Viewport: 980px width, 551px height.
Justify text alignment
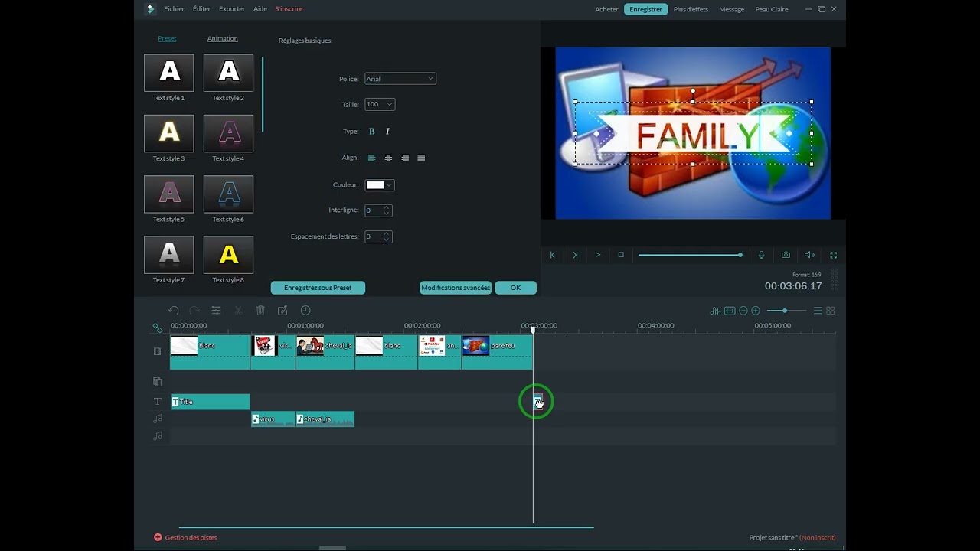421,158
